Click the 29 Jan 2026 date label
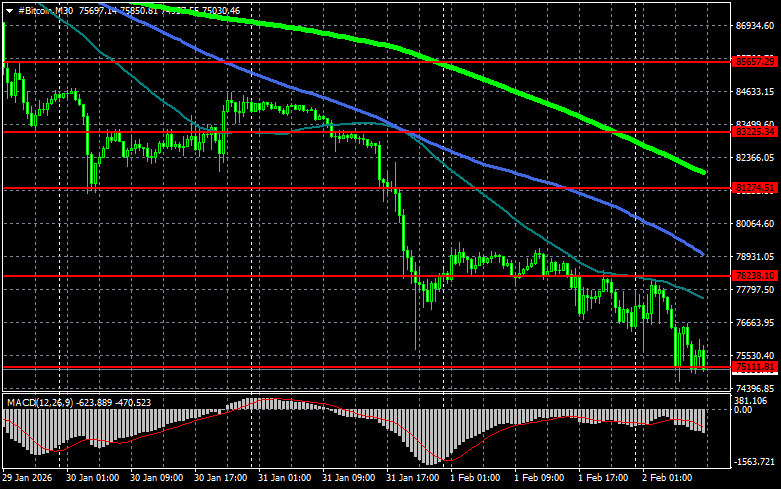The height and width of the screenshot is (489, 781). [28, 478]
